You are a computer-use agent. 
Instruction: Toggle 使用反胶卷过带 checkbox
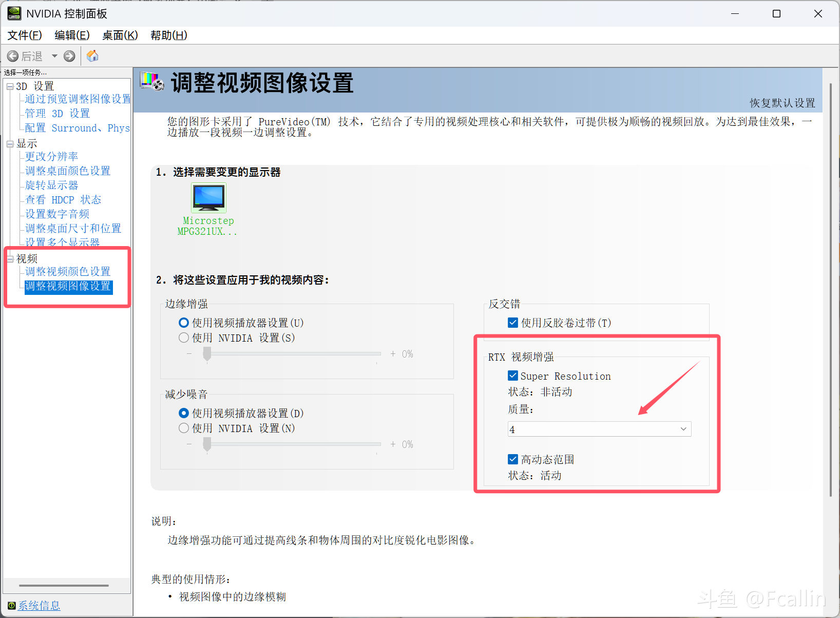[x=513, y=323]
